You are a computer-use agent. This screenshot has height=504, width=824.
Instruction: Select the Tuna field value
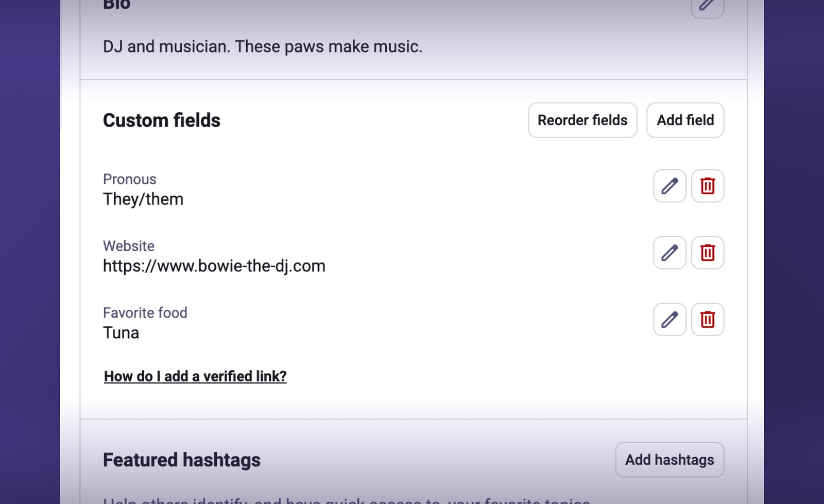(x=121, y=333)
